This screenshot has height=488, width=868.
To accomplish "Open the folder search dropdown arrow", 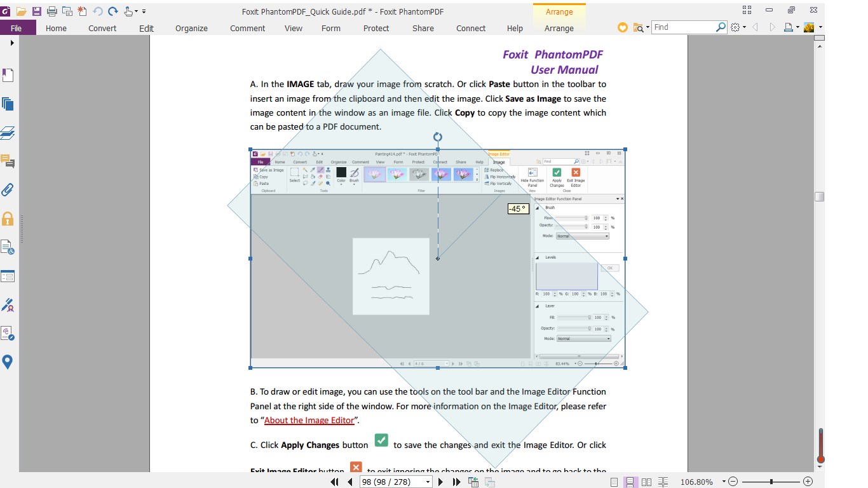I will pyautogui.click(x=648, y=27).
